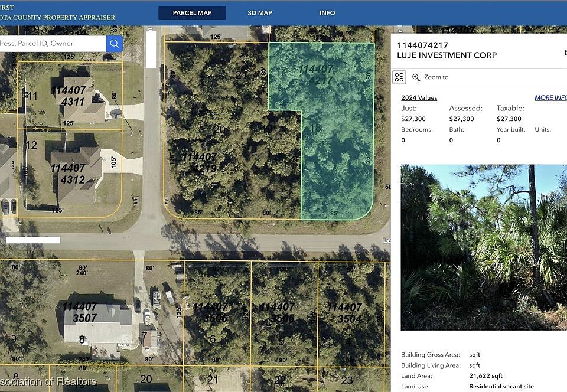
Task: Click the Zoom to button label
Action: click(x=436, y=77)
